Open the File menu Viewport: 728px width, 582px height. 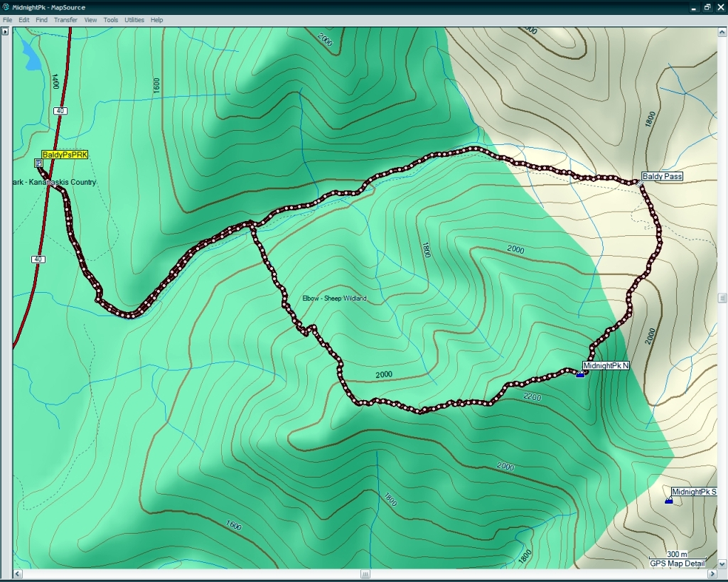(x=8, y=20)
